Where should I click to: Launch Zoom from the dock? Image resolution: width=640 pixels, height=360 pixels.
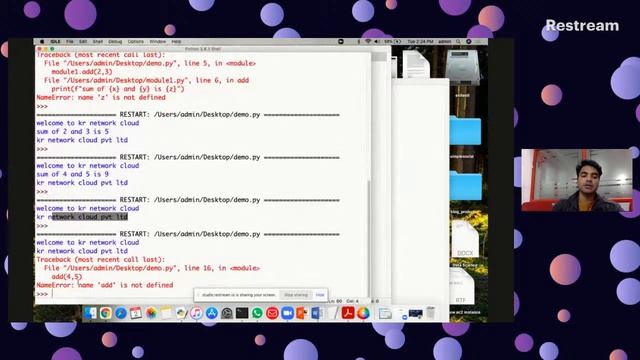point(287,313)
